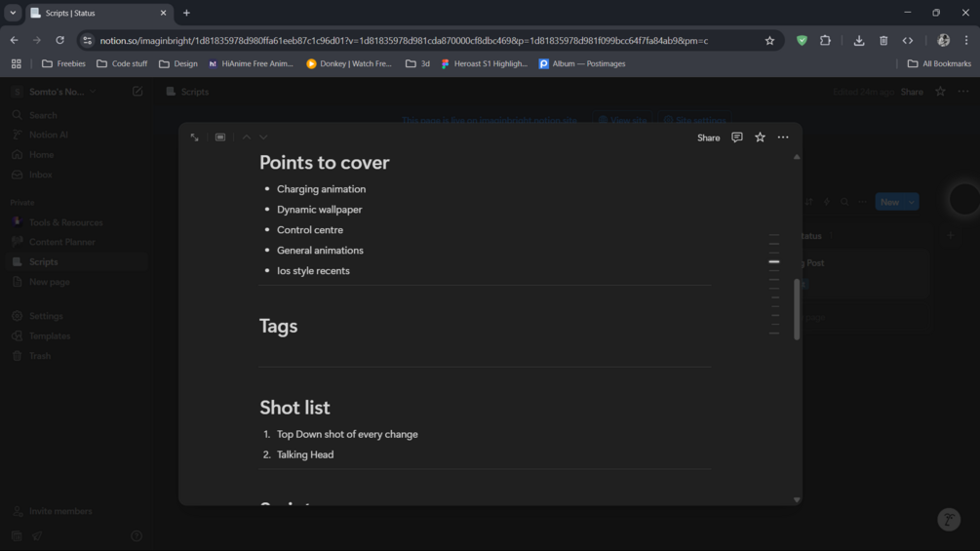Click the popup's vertical scrollbar thumb
Viewport: 980px width, 551px height.
(797, 309)
